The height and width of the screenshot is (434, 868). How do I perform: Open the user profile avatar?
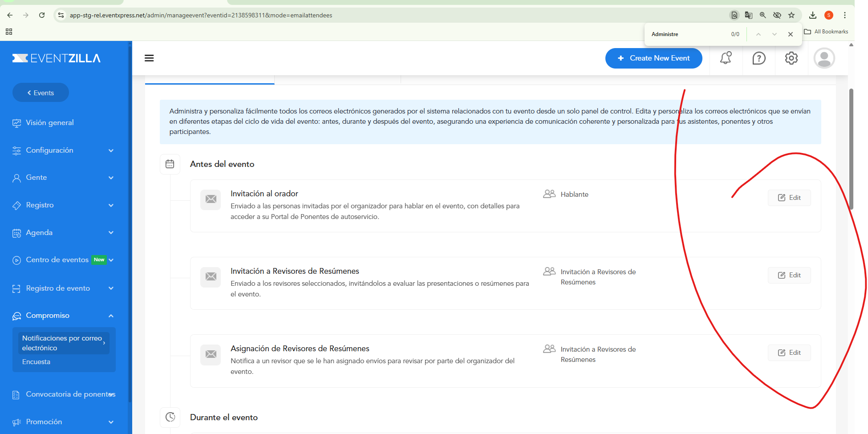pyautogui.click(x=824, y=58)
